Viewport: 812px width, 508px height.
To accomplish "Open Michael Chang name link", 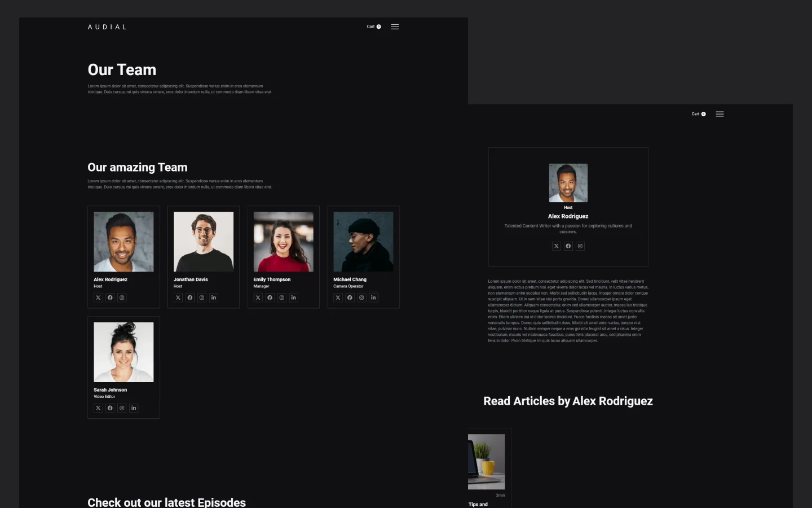I will [x=350, y=279].
